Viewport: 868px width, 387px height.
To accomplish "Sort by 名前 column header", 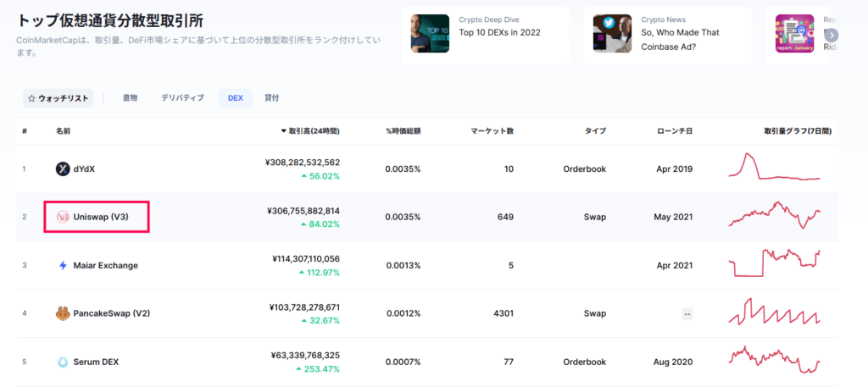I will 63,131.
